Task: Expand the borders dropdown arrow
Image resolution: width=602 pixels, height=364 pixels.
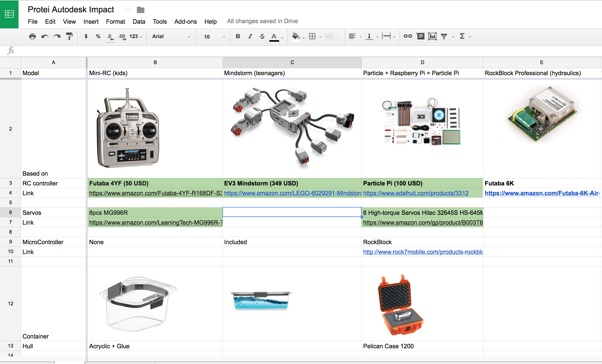Action: 320,37
